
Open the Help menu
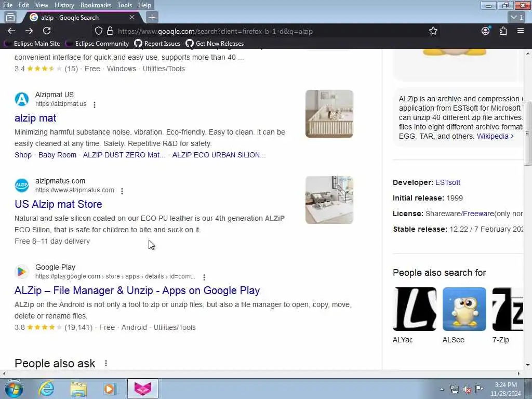(144, 5)
